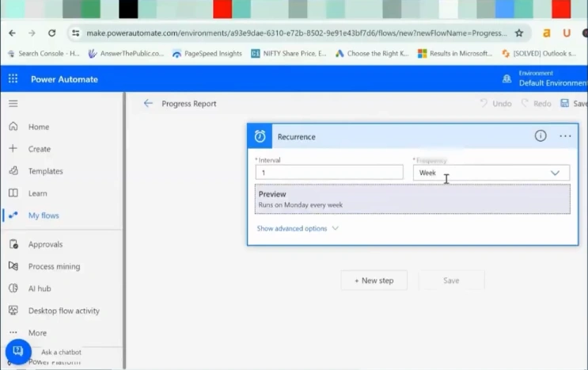Screen dimensions: 588x370
Task: Click the Progress Report flow name
Action: click(189, 104)
